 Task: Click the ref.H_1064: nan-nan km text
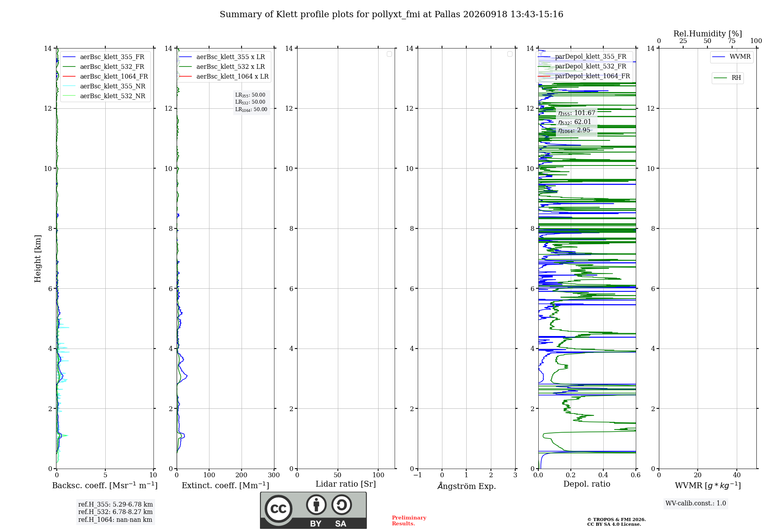tap(115, 520)
